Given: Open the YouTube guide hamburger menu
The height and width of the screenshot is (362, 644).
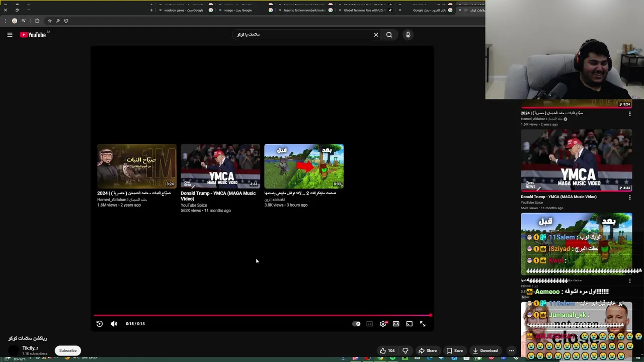Looking at the screenshot, I should 10,35.
